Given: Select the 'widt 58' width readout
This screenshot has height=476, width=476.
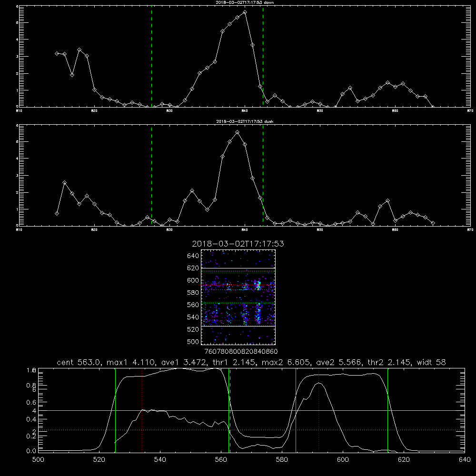Looking at the screenshot, I should [431, 362].
